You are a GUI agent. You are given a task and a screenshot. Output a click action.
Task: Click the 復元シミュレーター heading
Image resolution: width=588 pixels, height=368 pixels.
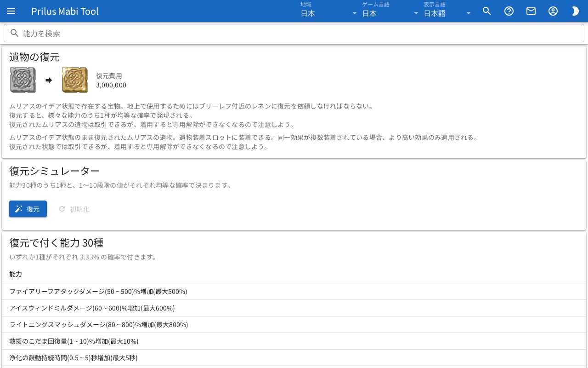(x=55, y=171)
